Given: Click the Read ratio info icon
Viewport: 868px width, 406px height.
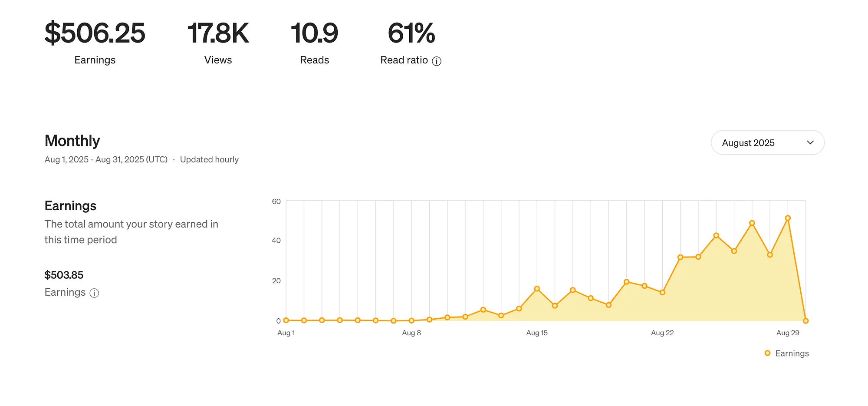Looking at the screenshot, I should pos(437,61).
